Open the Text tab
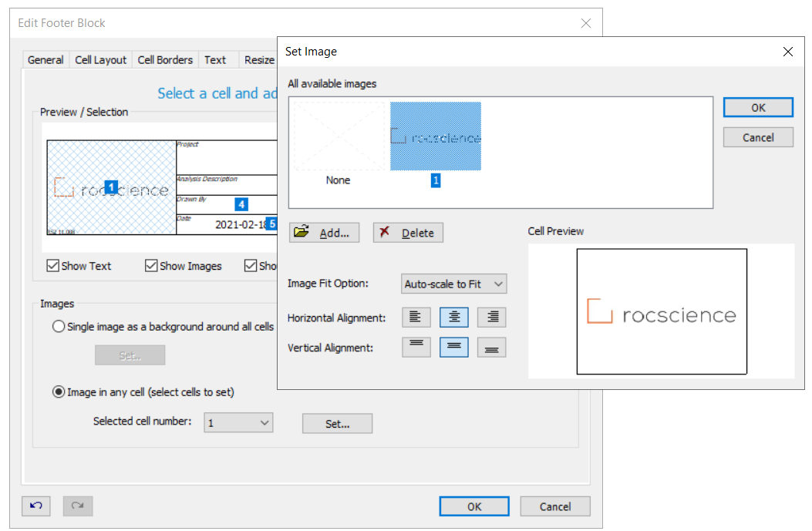Image resolution: width=812 pixels, height=531 pixels. coord(217,59)
